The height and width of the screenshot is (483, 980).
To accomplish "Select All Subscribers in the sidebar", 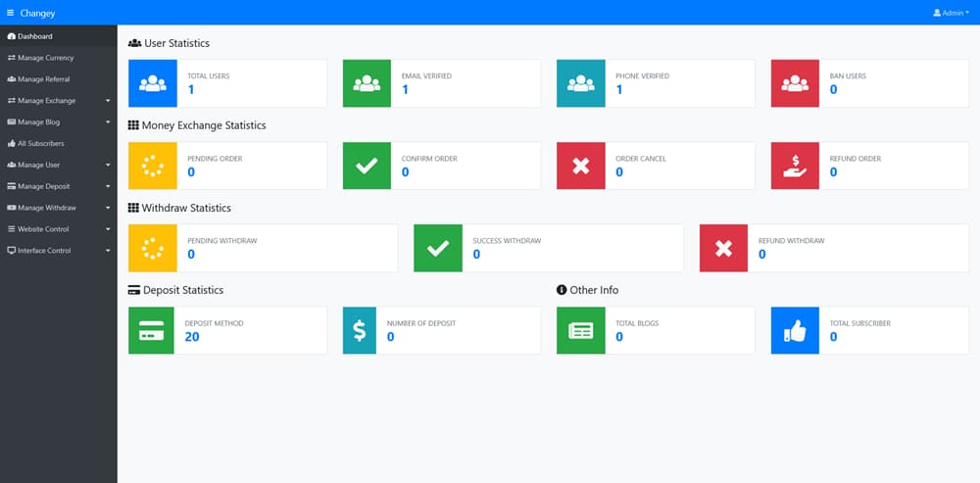I will [x=40, y=144].
